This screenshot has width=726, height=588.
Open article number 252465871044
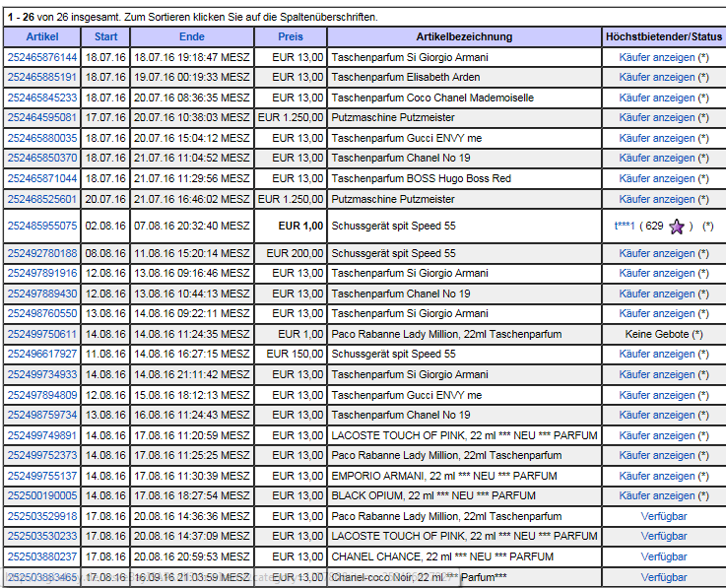pyautogui.click(x=42, y=178)
